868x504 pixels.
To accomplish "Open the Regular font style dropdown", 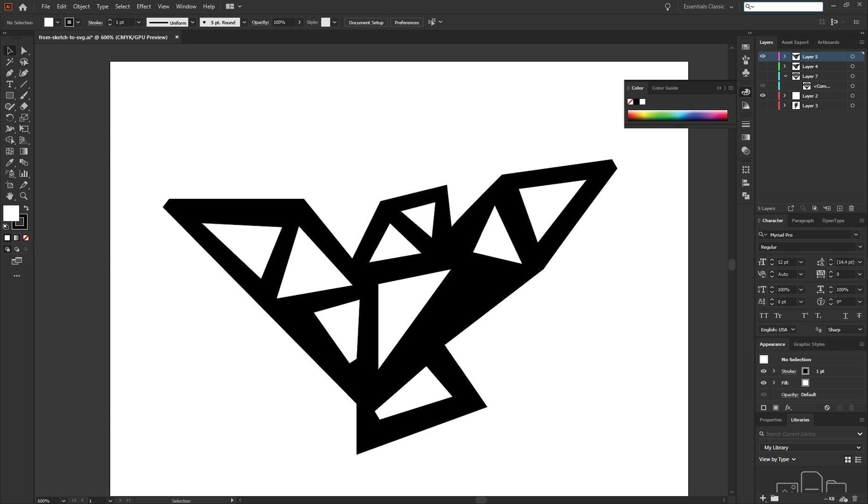I will pyautogui.click(x=860, y=247).
